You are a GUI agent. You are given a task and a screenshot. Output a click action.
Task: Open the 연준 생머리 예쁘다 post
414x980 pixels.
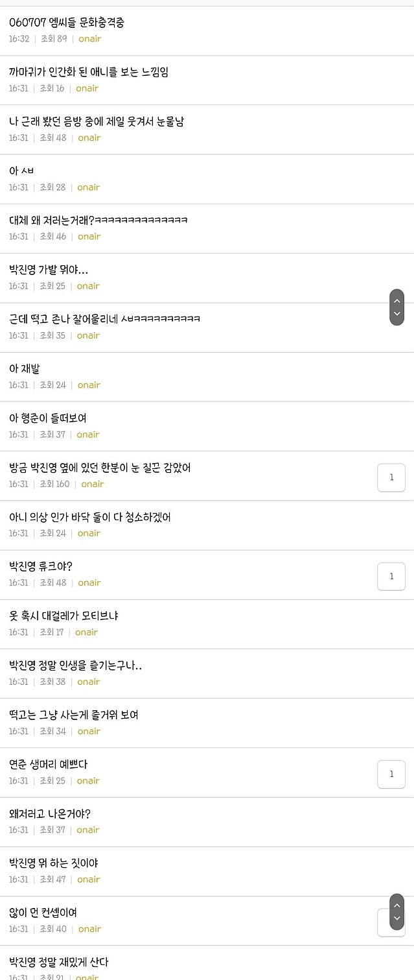pos(54,762)
